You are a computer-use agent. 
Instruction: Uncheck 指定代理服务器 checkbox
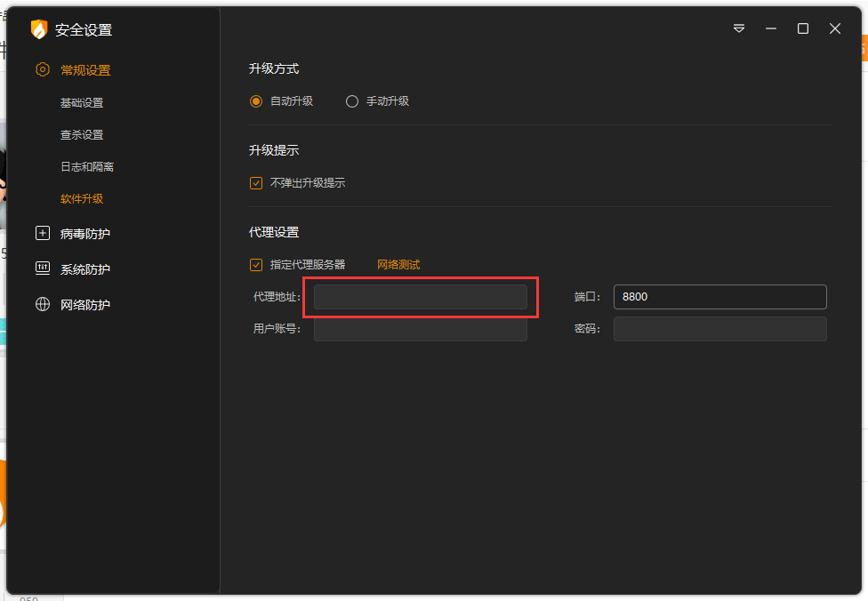point(256,265)
